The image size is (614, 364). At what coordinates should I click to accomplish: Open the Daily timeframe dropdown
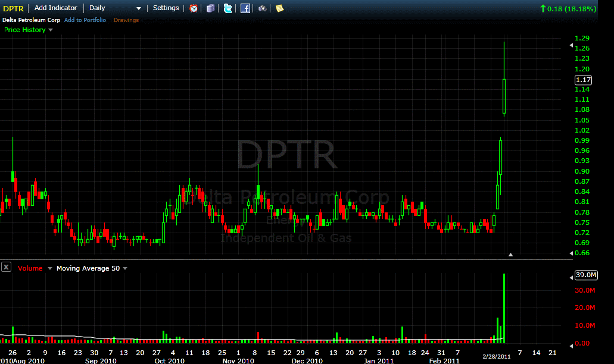[115, 8]
